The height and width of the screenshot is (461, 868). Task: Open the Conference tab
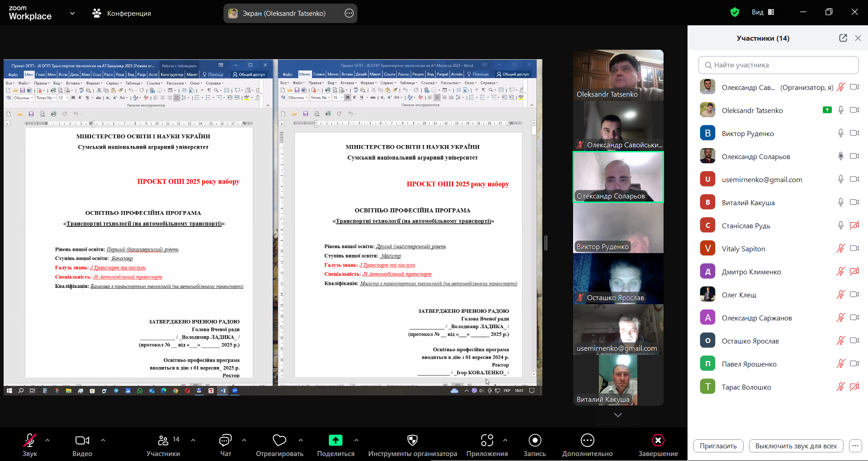point(122,14)
